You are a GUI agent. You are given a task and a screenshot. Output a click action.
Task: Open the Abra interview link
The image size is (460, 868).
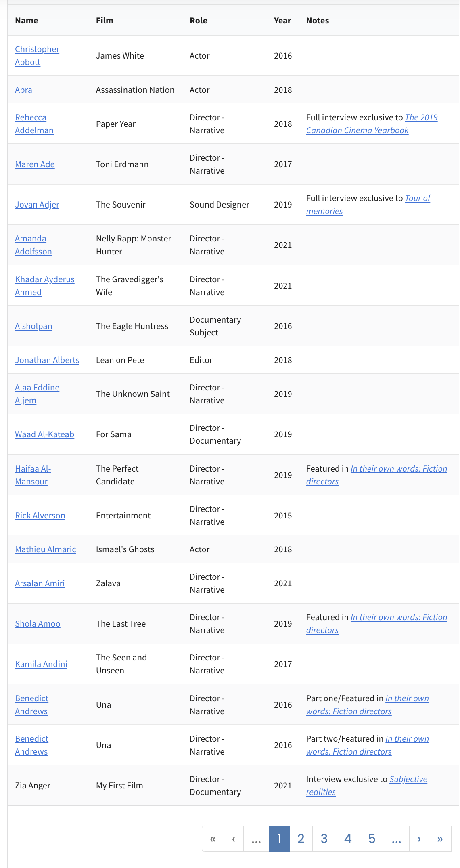(x=23, y=90)
